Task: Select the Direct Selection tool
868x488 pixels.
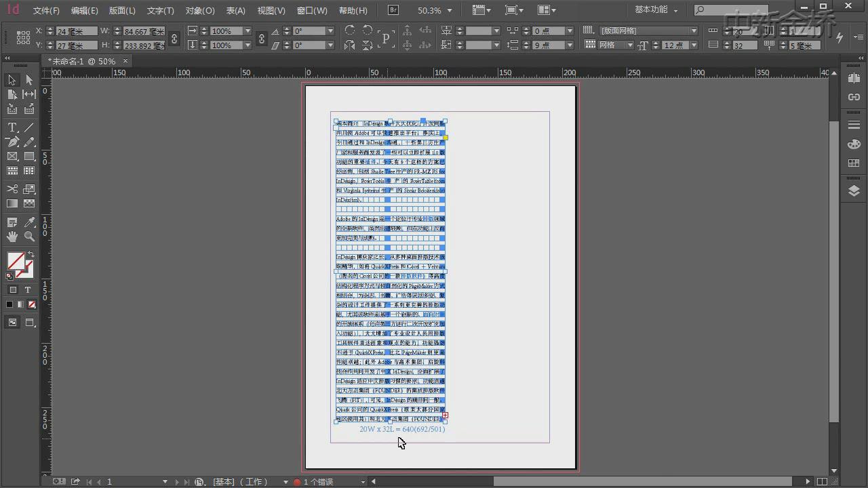Action: pyautogui.click(x=29, y=80)
